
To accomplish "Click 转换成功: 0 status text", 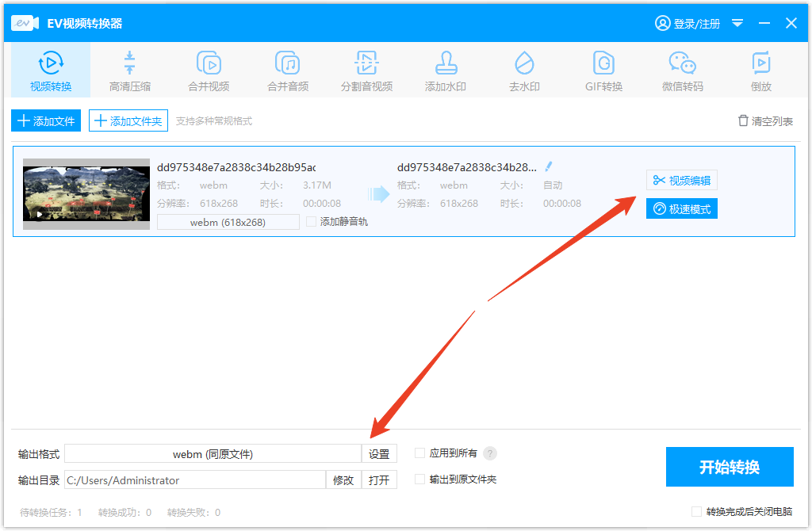I will 124,512.
